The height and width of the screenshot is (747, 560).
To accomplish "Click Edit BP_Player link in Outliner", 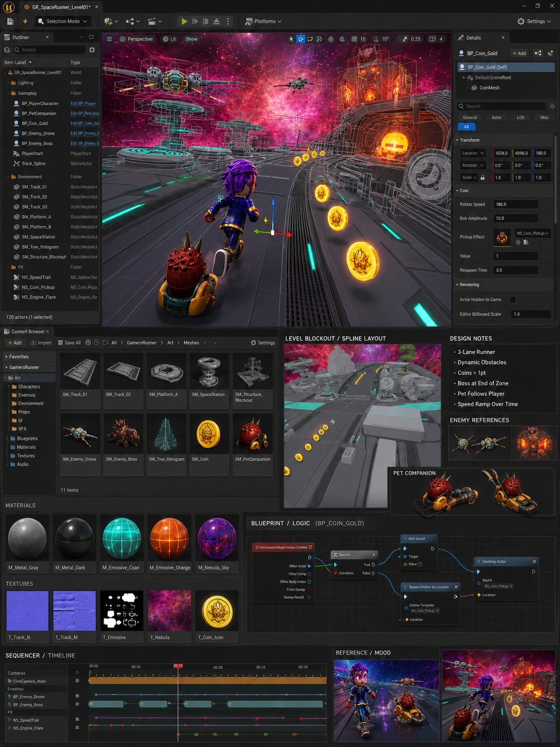I will pyautogui.click(x=84, y=104).
